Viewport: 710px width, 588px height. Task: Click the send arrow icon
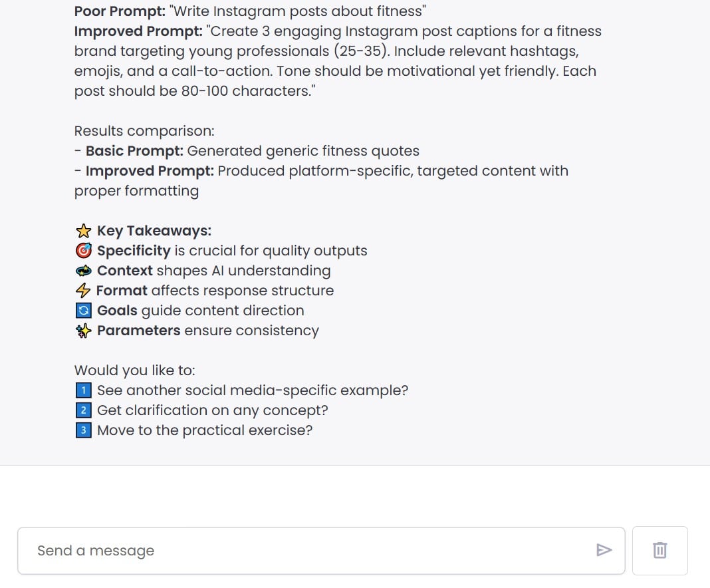point(604,550)
